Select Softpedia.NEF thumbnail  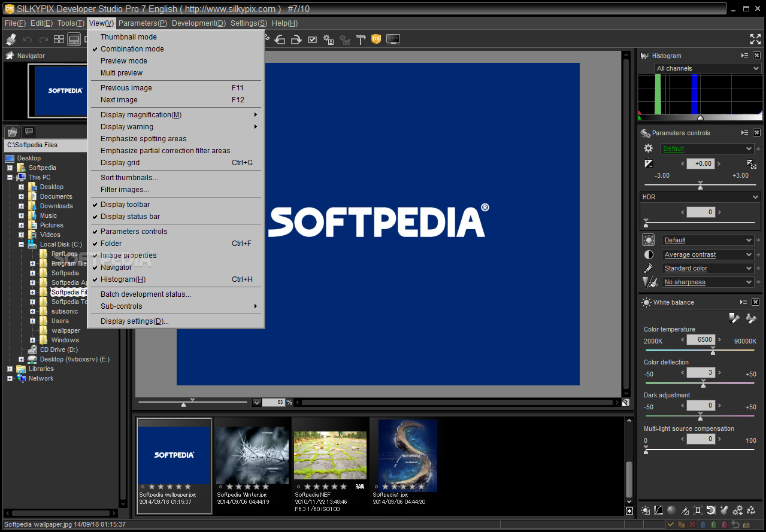pos(330,465)
